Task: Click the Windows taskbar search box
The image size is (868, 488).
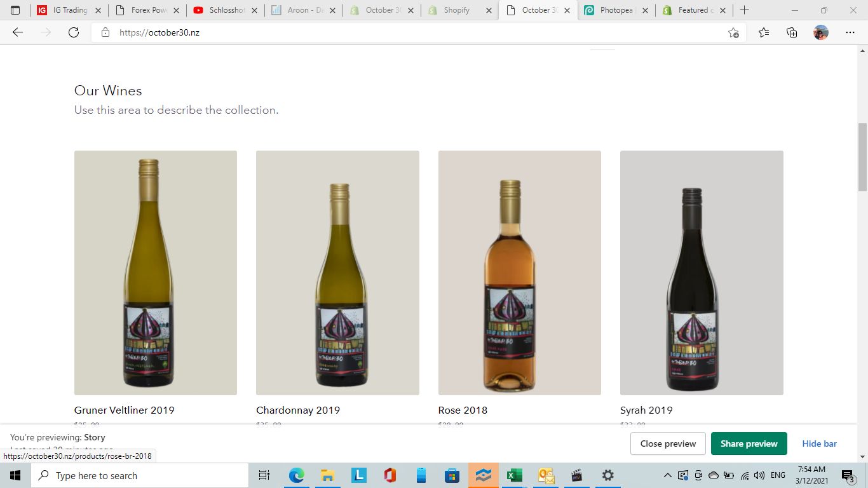Action: 140,475
